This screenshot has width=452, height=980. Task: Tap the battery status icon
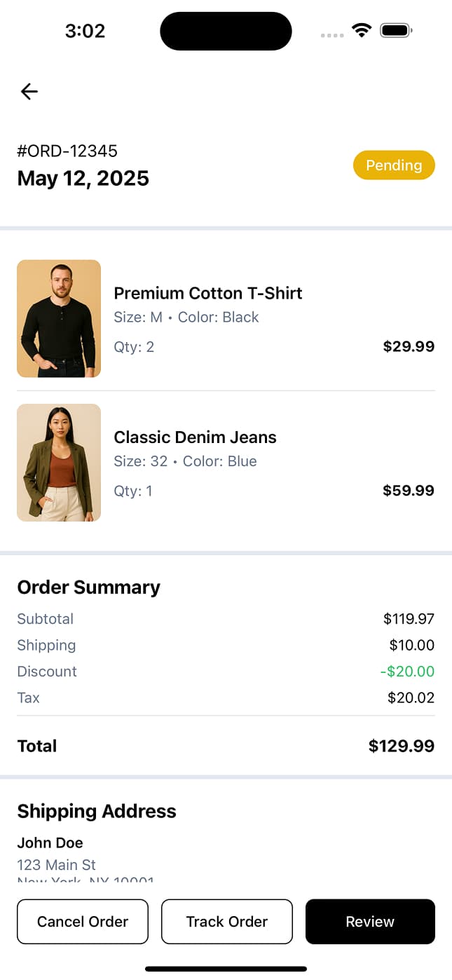point(396,31)
